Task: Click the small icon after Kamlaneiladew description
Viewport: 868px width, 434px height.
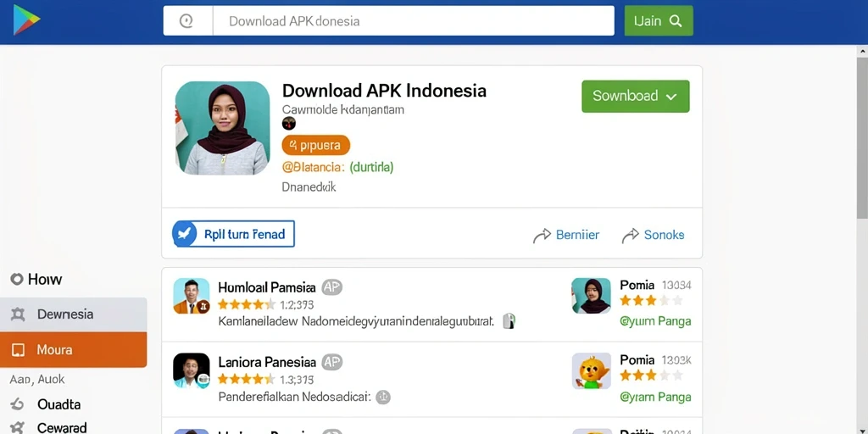Action: coord(509,321)
